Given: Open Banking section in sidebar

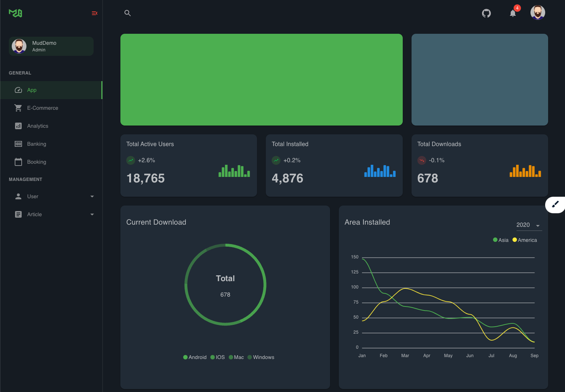Looking at the screenshot, I should pos(51,144).
